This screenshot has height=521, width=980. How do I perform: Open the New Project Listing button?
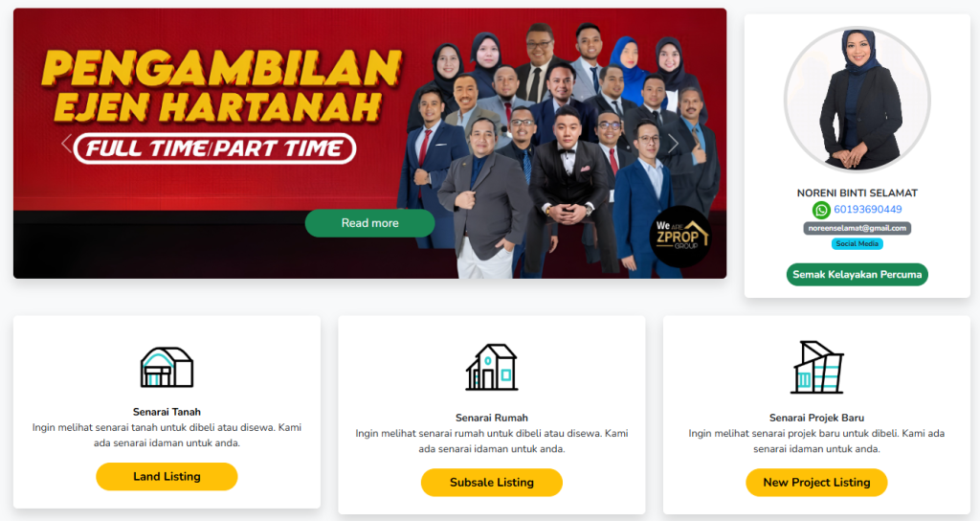tap(817, 483)
